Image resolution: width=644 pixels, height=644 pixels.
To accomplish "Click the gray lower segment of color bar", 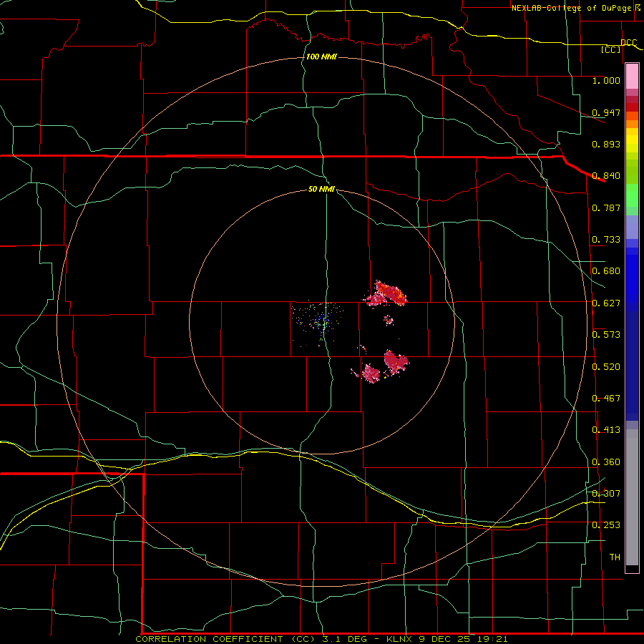I will click(x=632, y=497).
